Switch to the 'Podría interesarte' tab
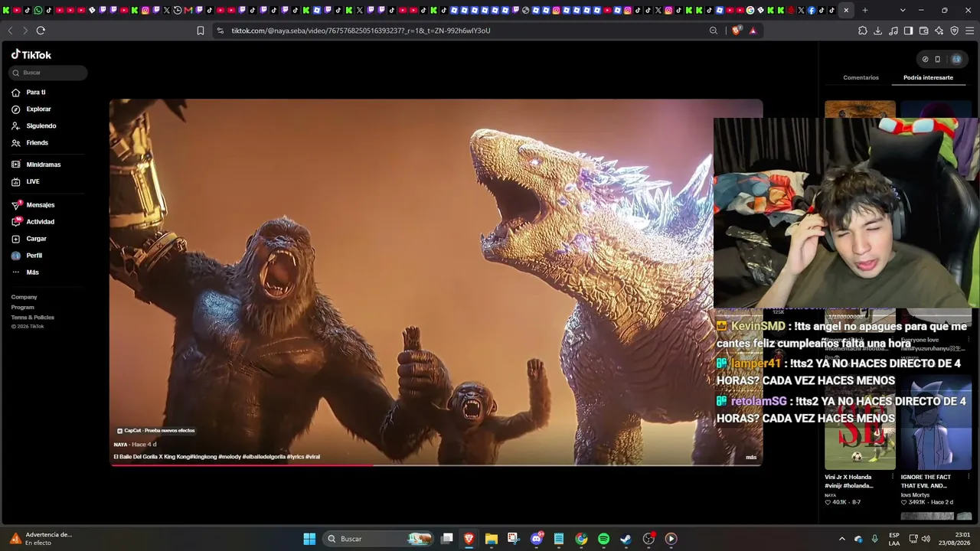Screen dimensions: 980x551 point(928,77)
